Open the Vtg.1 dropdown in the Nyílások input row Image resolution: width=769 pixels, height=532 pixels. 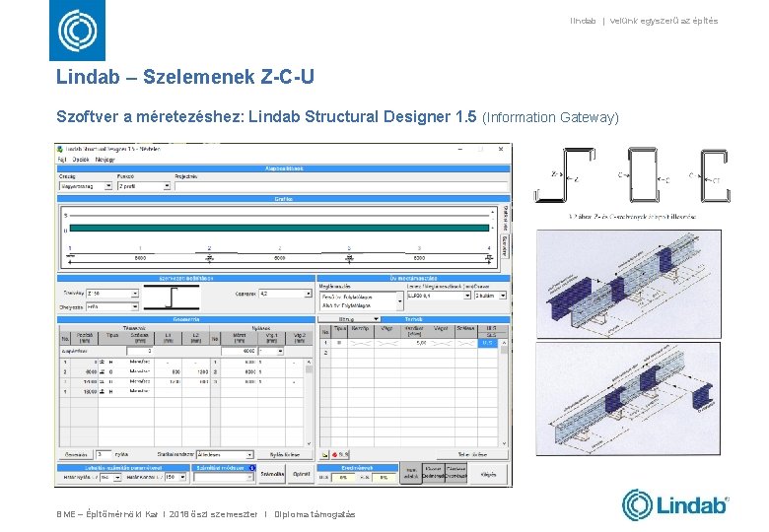(280, 352)
